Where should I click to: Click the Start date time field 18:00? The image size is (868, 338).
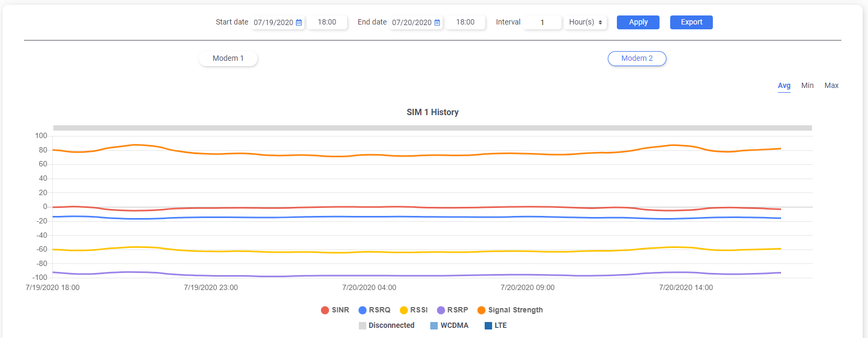point(327,22)
